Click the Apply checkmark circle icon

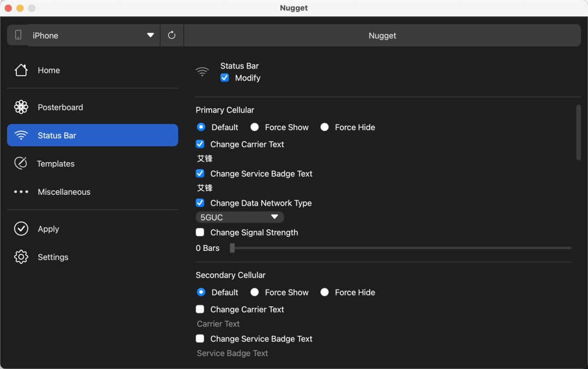click(21, 229)
